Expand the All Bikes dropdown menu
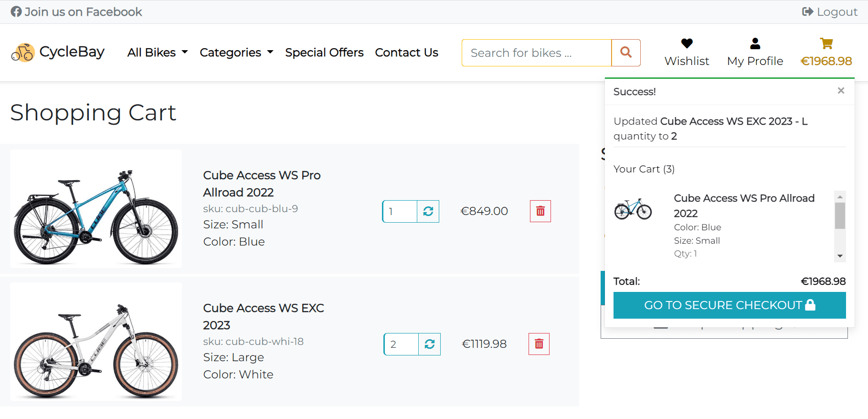Screen dimensions: 868x419 point(158,52)
